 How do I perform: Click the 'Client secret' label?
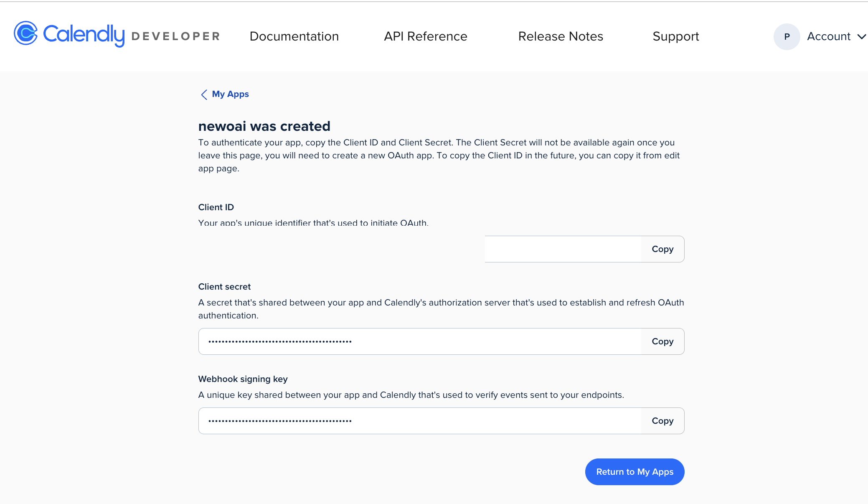tap(224, 287)
